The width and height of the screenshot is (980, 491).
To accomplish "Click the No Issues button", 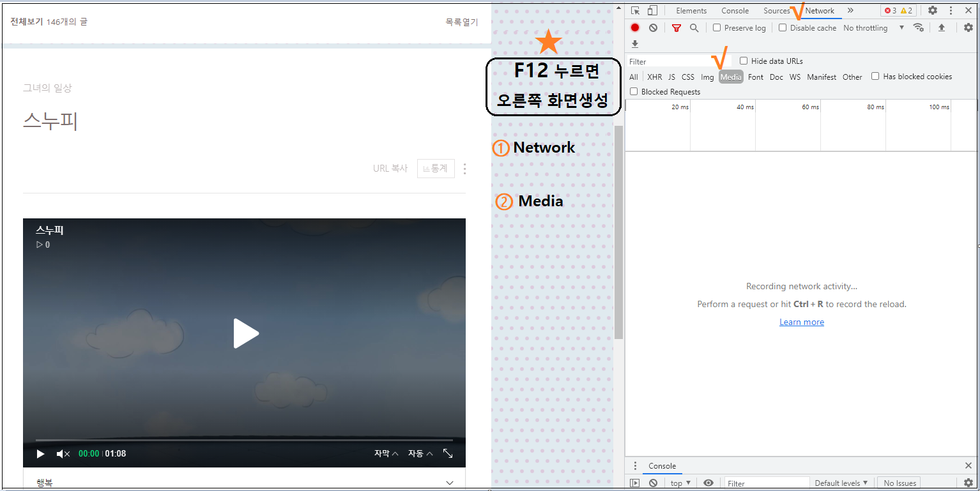I will click(x=900, y=483).
